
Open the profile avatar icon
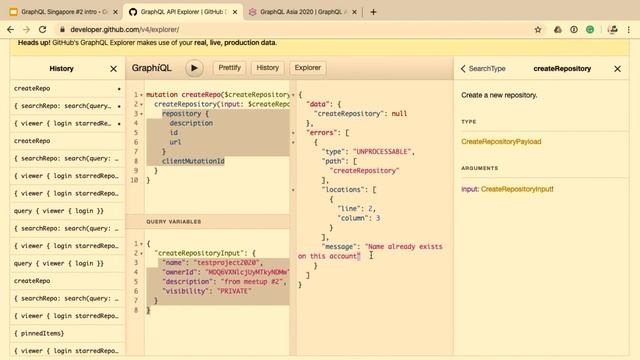(x=612, y=29)
